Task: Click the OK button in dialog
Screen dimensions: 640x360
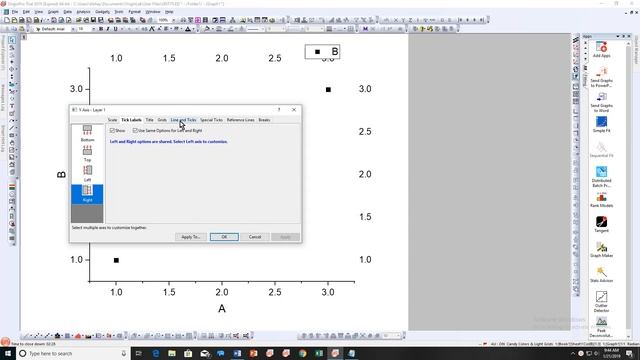Action: [x=224, y=237]
